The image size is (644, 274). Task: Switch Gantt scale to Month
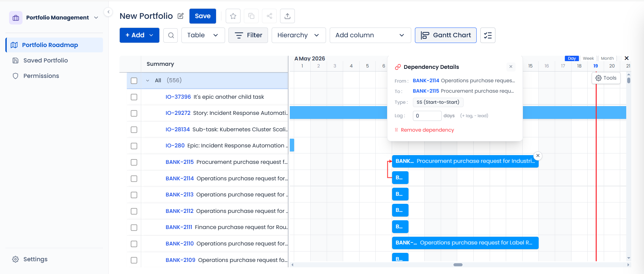coord(607,58)
